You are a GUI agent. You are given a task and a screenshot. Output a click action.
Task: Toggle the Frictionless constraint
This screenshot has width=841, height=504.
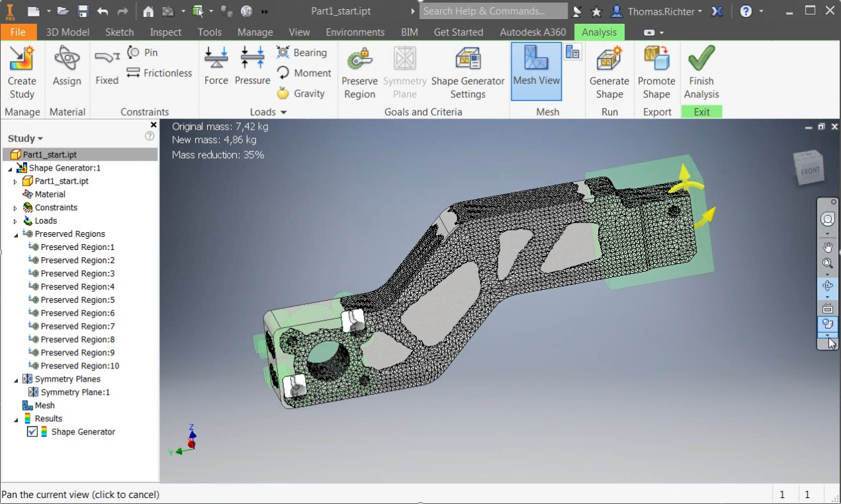pyautogui.click(x=159, y=73)
